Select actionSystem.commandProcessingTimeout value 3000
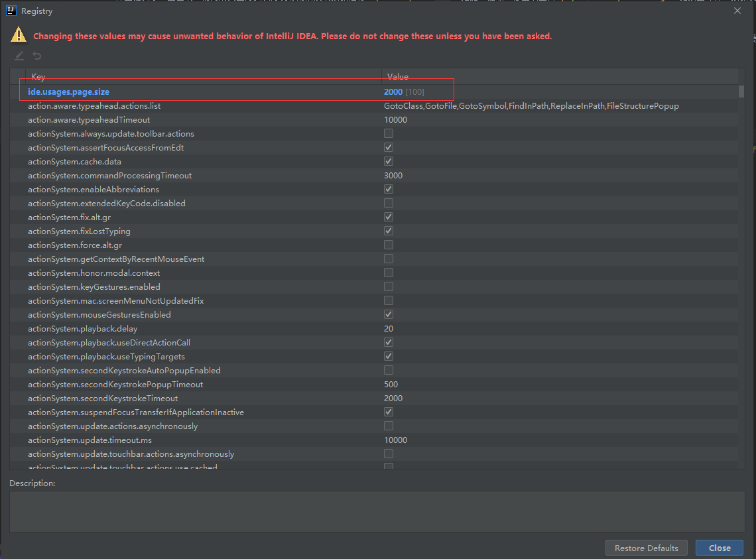 (x=393, y=176)
